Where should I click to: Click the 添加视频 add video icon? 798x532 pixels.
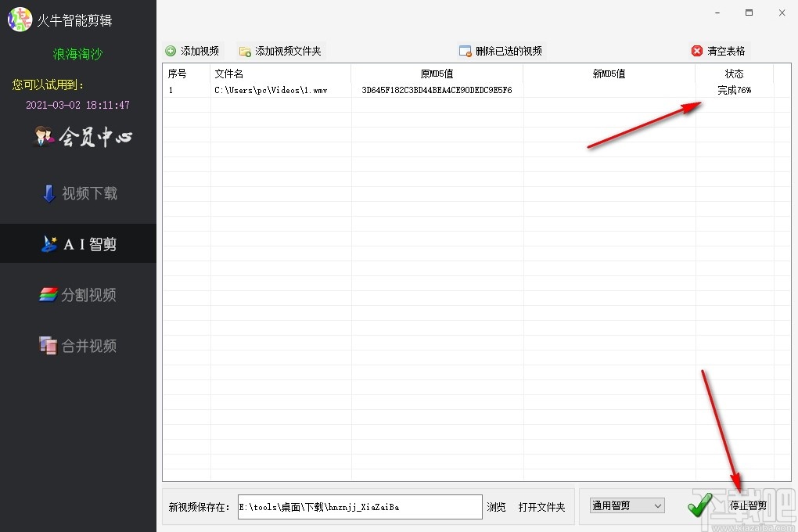click(171, 50)
